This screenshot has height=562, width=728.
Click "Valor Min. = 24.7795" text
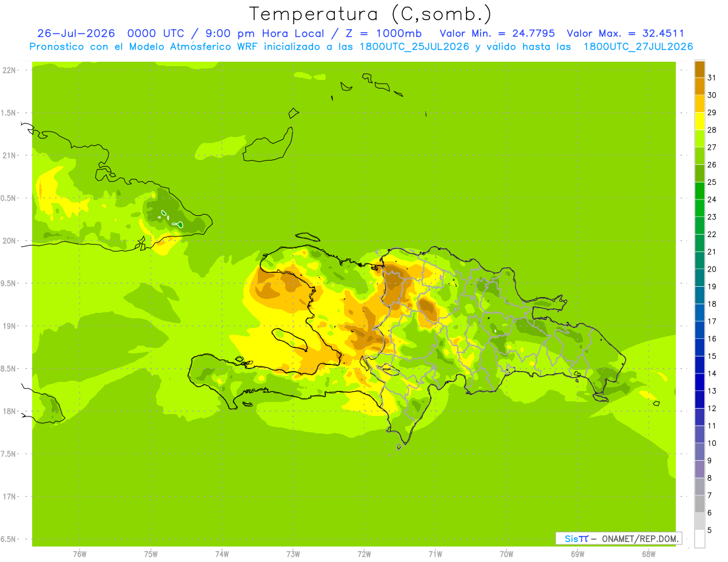click(x=497, y=33)
